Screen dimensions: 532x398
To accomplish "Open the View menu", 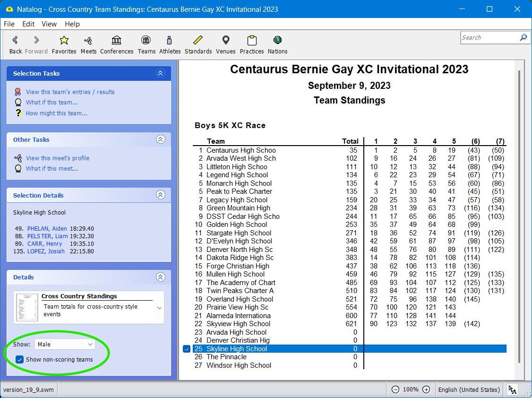I will 49,24.
